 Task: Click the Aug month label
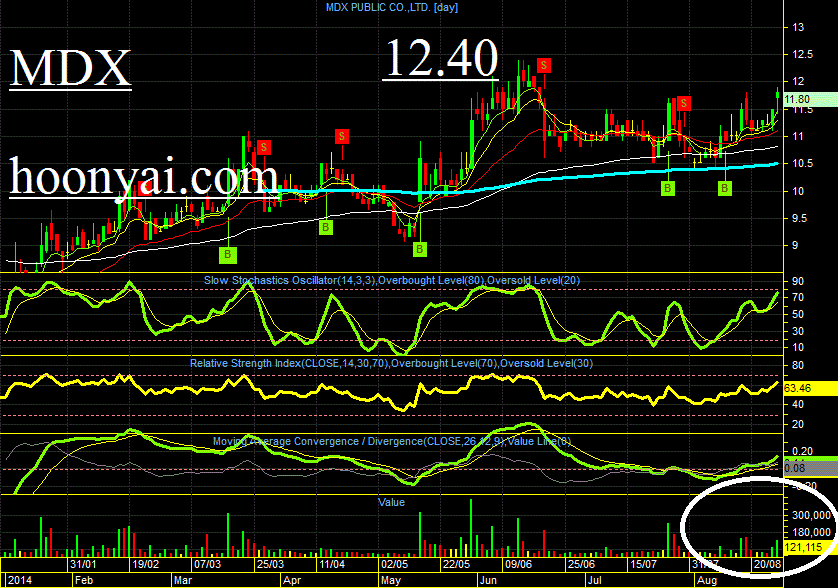pos(707,581)
